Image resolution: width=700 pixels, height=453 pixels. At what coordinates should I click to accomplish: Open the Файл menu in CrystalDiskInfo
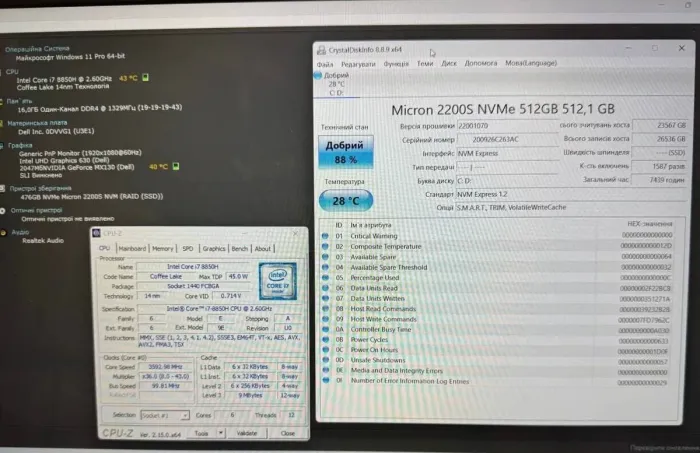tap(325, 64)
